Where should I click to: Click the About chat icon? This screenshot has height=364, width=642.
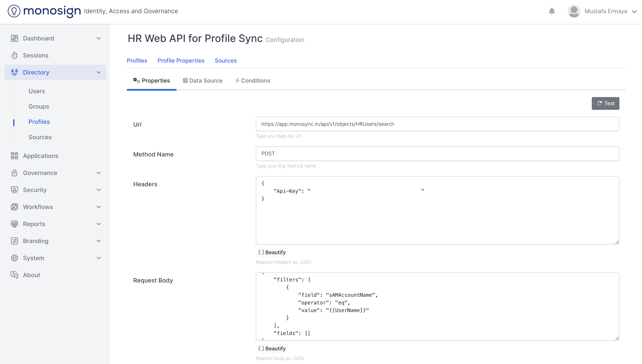[14, 275]
